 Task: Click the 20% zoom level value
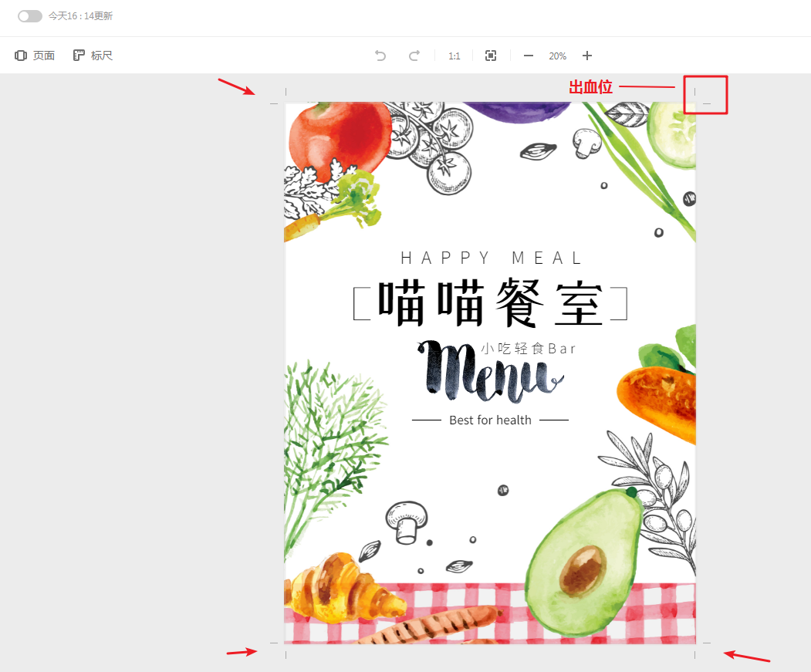click(558, 56)
